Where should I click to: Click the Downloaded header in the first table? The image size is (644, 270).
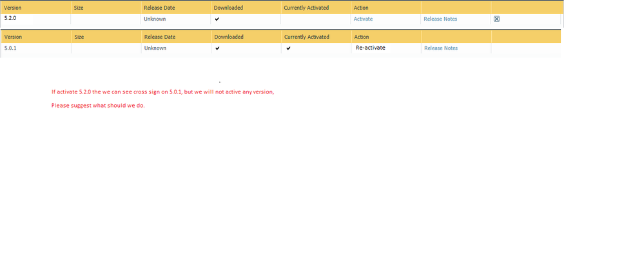[228, 8]
